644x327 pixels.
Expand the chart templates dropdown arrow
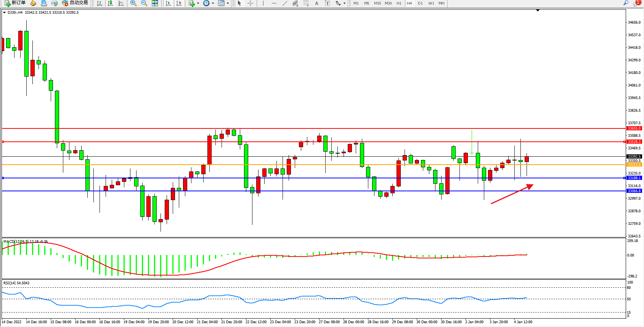point(228,3)
